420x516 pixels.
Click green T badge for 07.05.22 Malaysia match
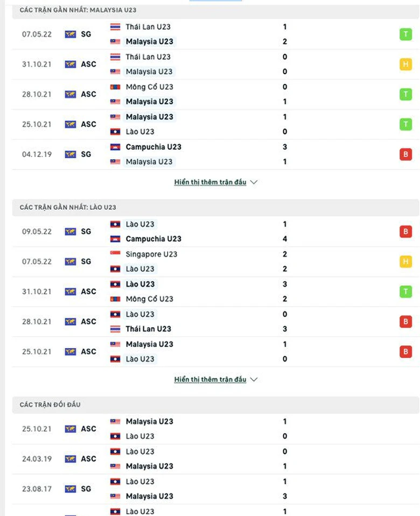405,34
